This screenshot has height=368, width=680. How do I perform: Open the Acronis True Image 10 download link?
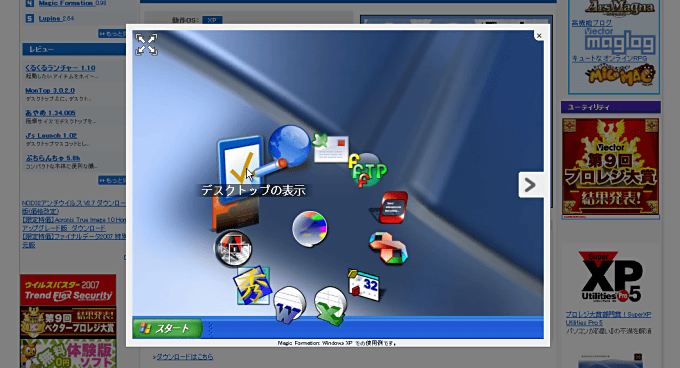pyautogui.click(x=74, y=224)
